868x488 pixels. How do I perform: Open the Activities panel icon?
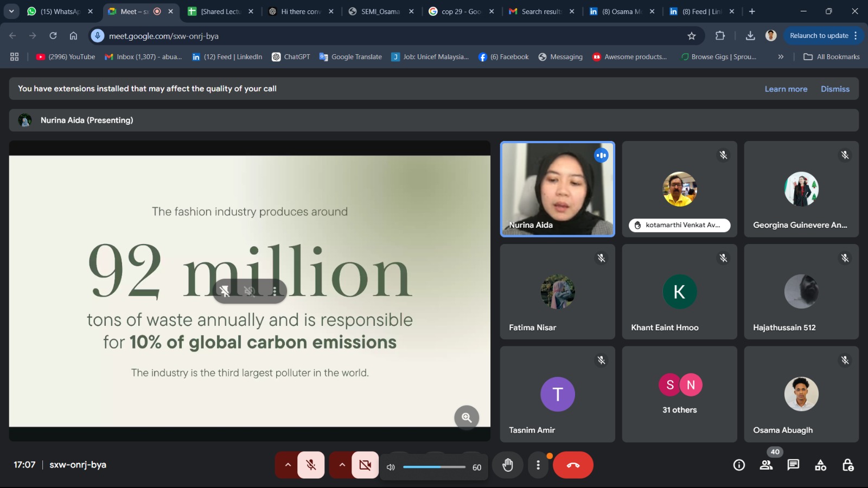(820, 465)
